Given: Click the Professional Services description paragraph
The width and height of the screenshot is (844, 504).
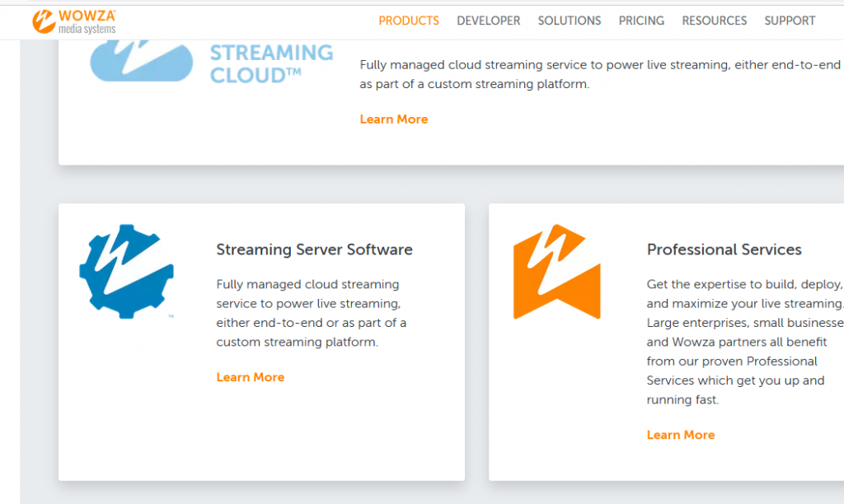Looking at the screenshot, I should [745, 342].
